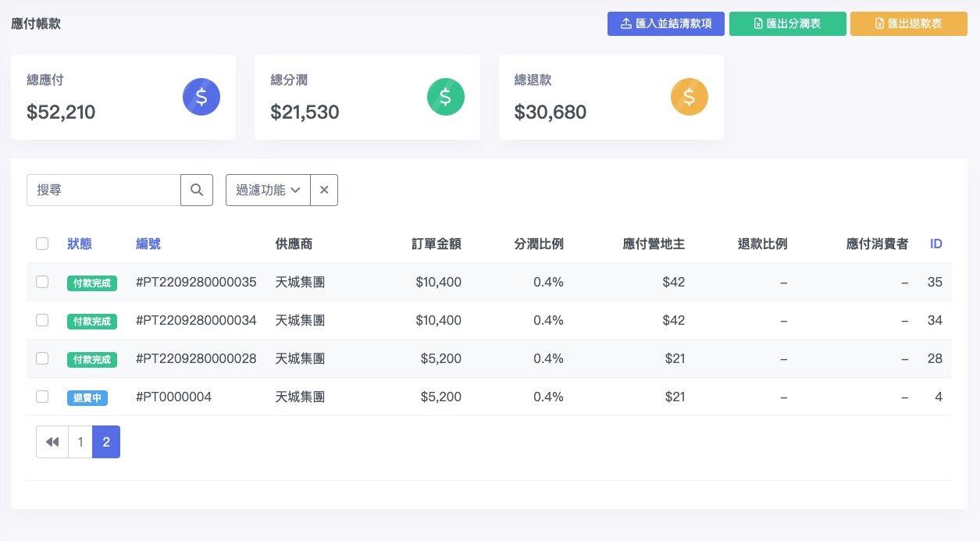Go to page 1 in pagination

[x=80, y=442]
